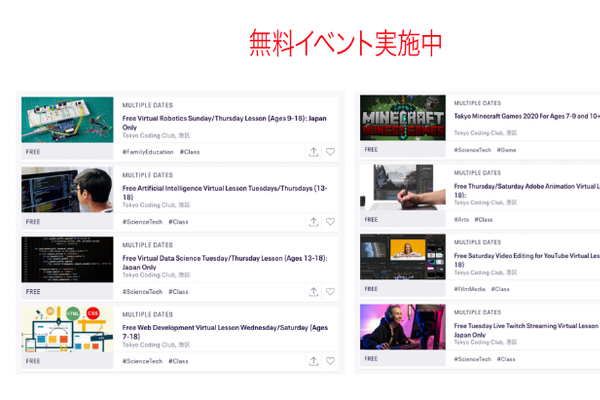Select #Class tag on Data Science event

178,292
